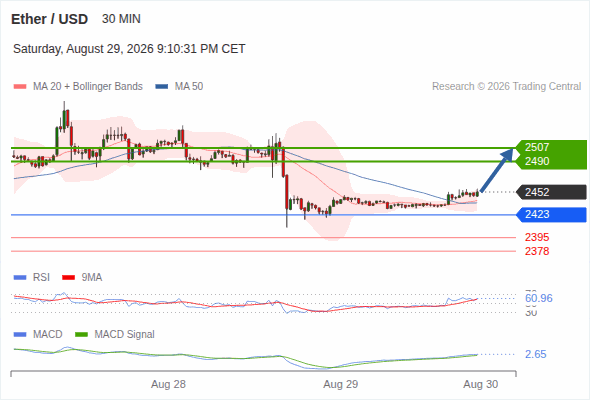
Task: Click the 9MA red legend swatch
Action: [68, 278]
